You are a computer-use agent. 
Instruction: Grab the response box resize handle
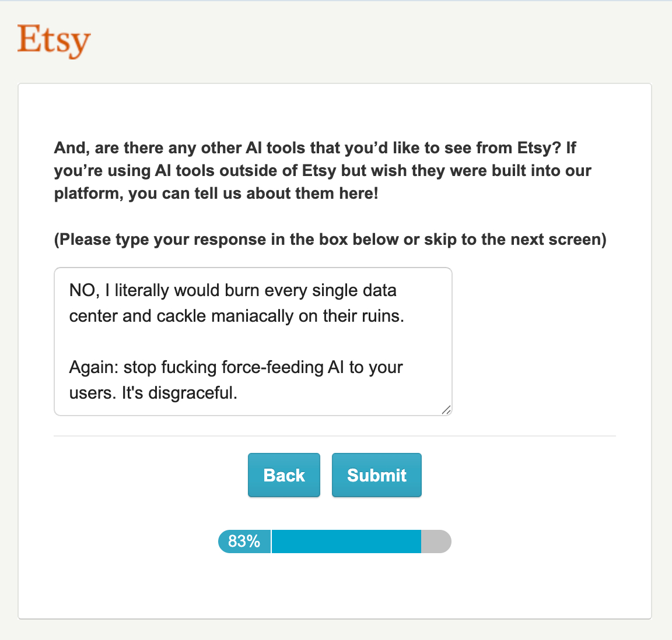pyautogui.click(x=446, y=410)
